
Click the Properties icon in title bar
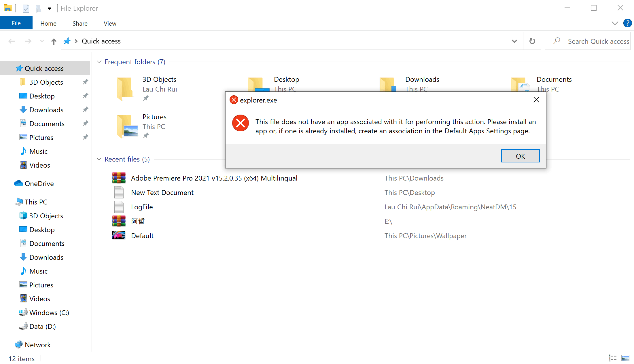[x=26, y=8]
